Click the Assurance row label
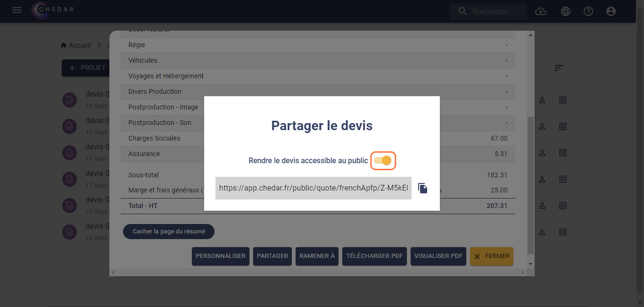644x307 pixels. tap(144, 154)
